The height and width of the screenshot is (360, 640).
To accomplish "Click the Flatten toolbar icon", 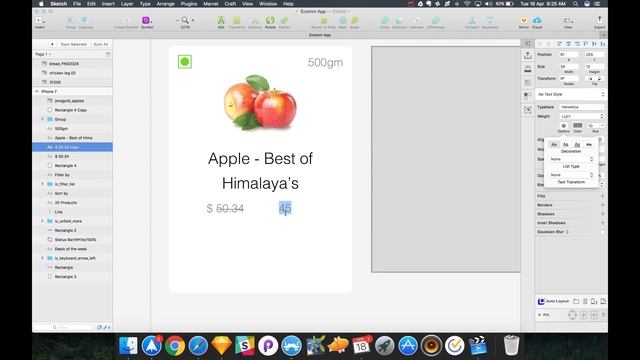I will 284,20.
